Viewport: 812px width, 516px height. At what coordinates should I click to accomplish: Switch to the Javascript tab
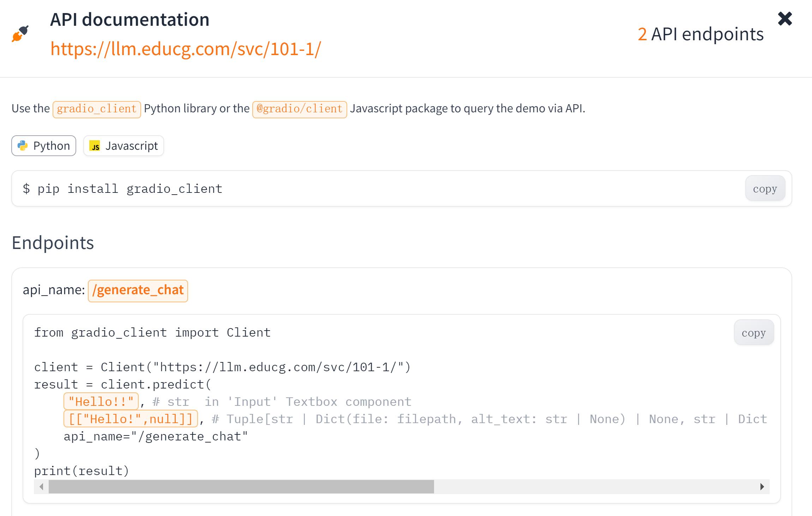[x=124, y=146]
